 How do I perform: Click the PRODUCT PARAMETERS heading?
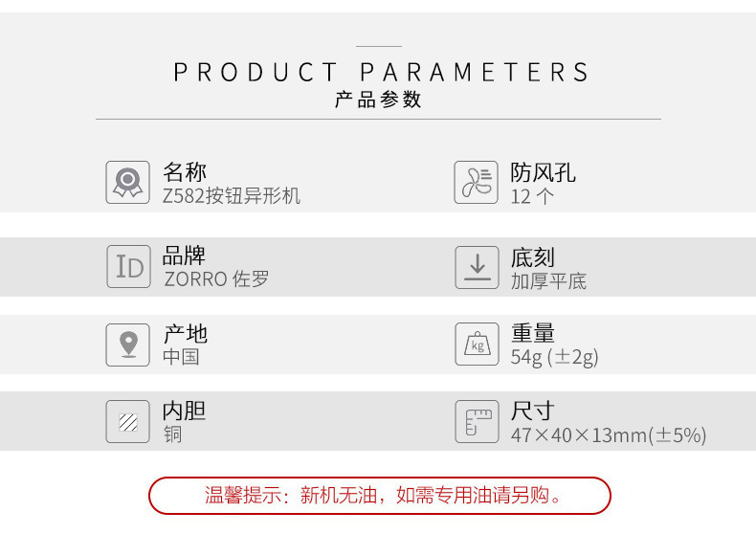pos(380,73)
